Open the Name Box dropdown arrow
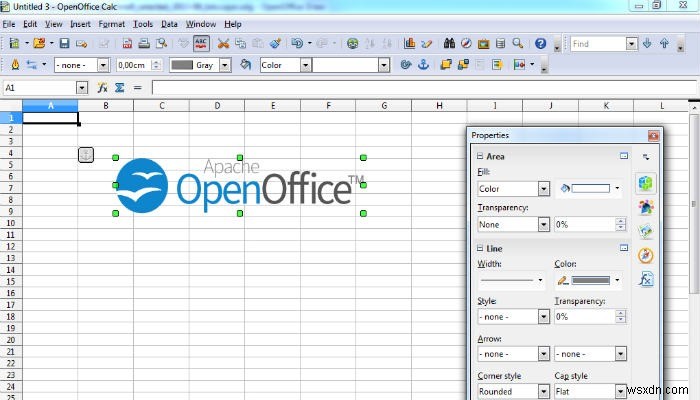The image size is (700, 400). pyautogui.click(x=82, y=88)
